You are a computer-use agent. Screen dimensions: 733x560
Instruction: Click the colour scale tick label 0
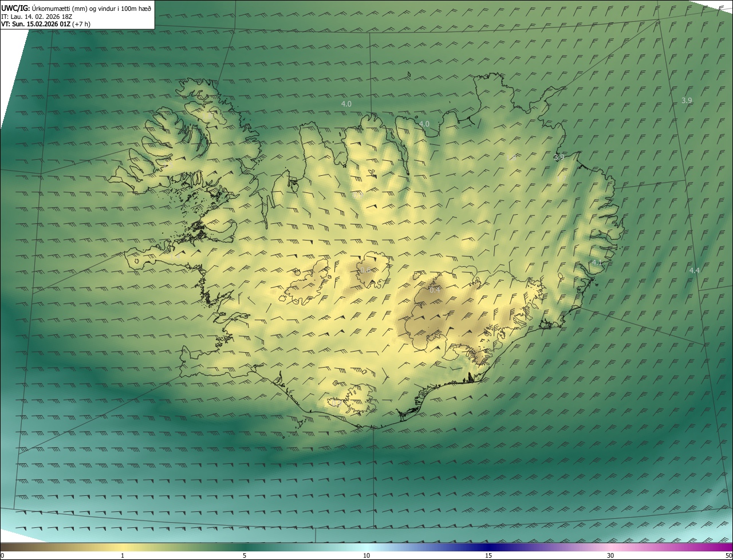[x=2, y=556]
